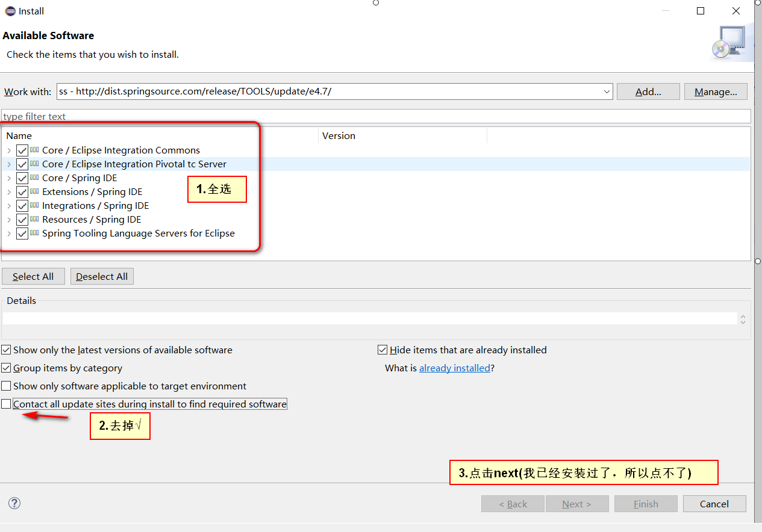
Task: Click the category icon beside Spring Tooling Language Servers
Action: coord(34,233)
